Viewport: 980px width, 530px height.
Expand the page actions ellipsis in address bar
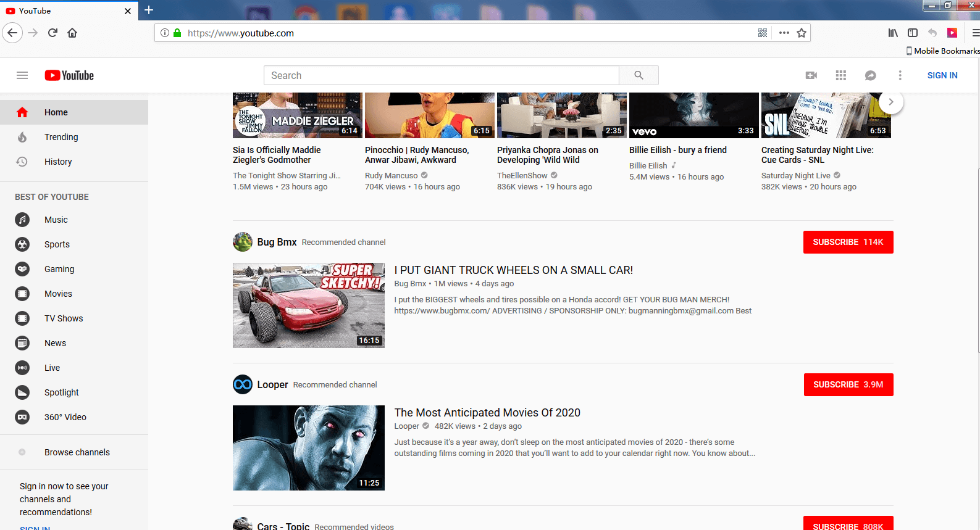tap(784, 33)
